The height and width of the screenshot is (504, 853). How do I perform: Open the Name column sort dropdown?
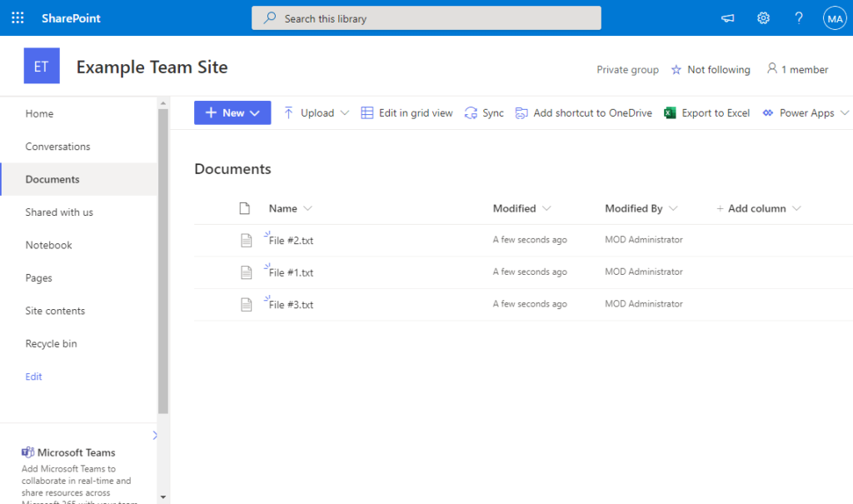coord(308,208)
